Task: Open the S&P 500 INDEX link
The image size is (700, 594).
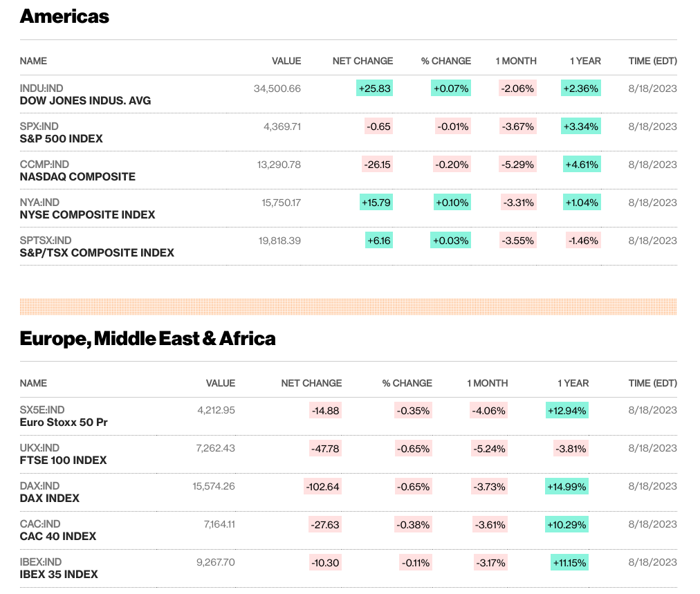Action: 61,139
